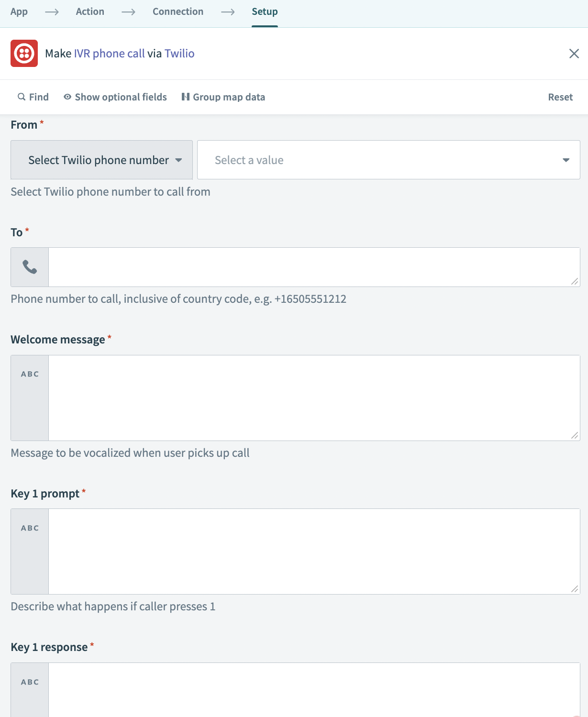588x717 pixels.
Task: Close the Twilio setup panel
Action: point(574,54)
